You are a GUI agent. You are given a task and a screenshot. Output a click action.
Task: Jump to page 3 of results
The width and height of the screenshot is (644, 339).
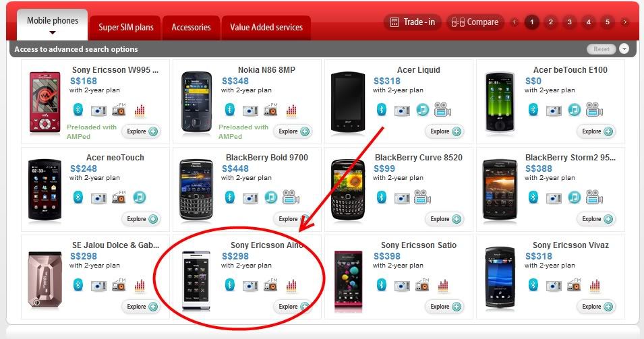click(x=569, y=22)
